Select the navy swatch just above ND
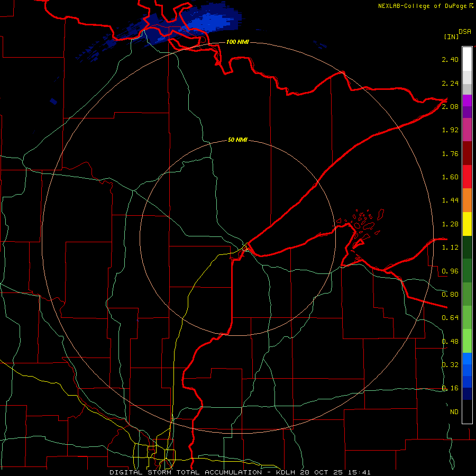The height and width of the screenshot is (476, 476). (x=467, y=393)
